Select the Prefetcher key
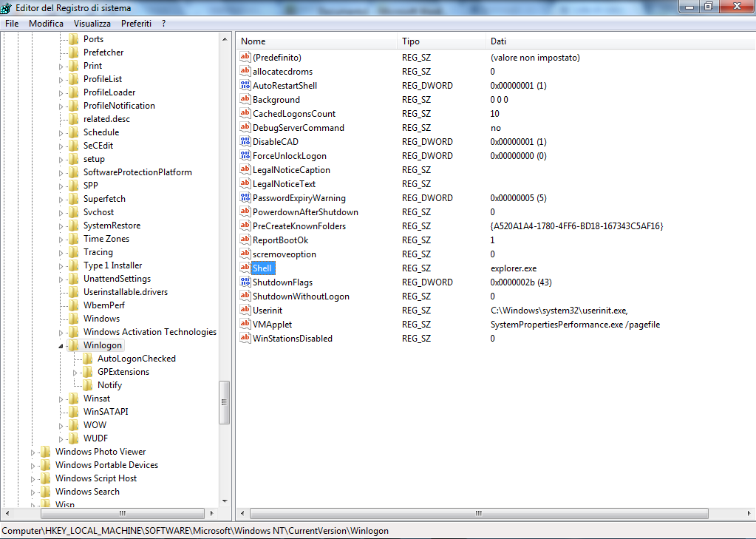The image size is (756, 539). tap(103, 52)
